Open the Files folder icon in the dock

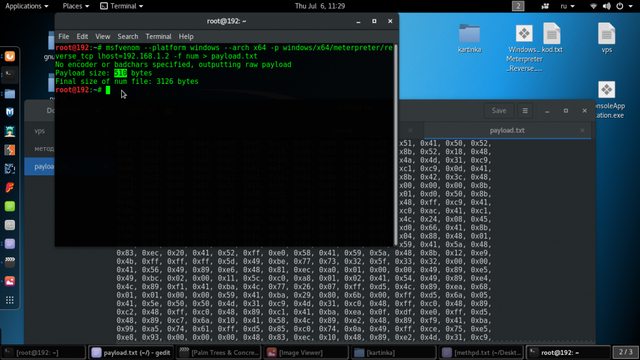point(9,93)
